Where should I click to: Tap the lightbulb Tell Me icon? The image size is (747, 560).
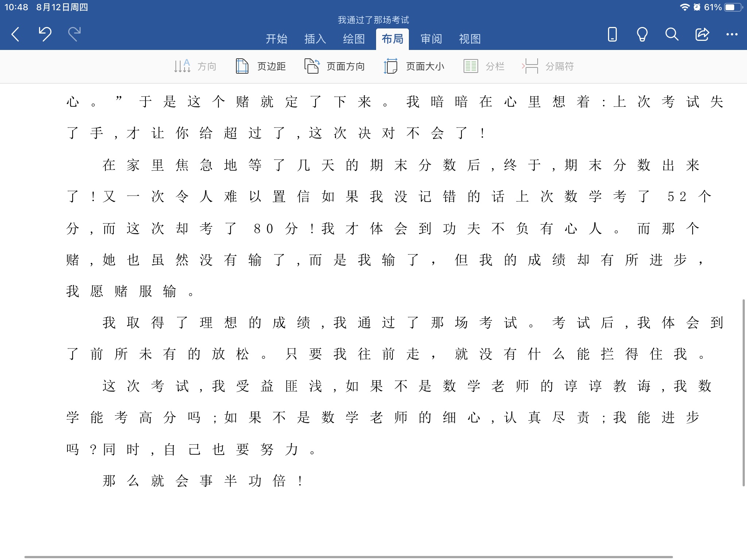tap(642, 35)
